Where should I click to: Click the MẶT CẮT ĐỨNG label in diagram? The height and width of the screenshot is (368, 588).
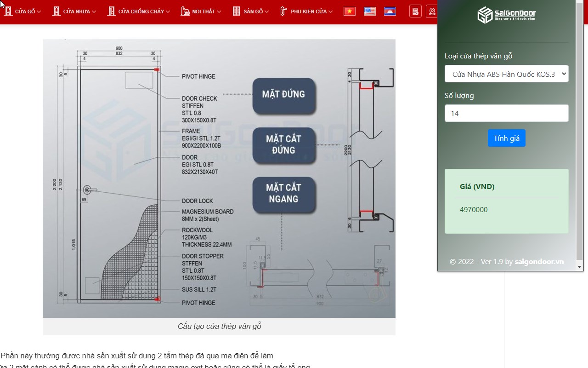coord(283,144)
